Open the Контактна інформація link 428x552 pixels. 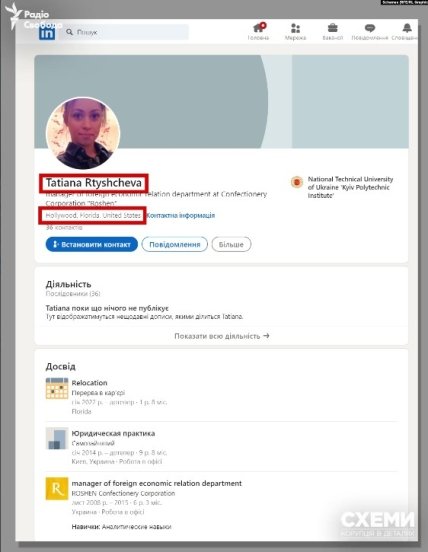181,215
